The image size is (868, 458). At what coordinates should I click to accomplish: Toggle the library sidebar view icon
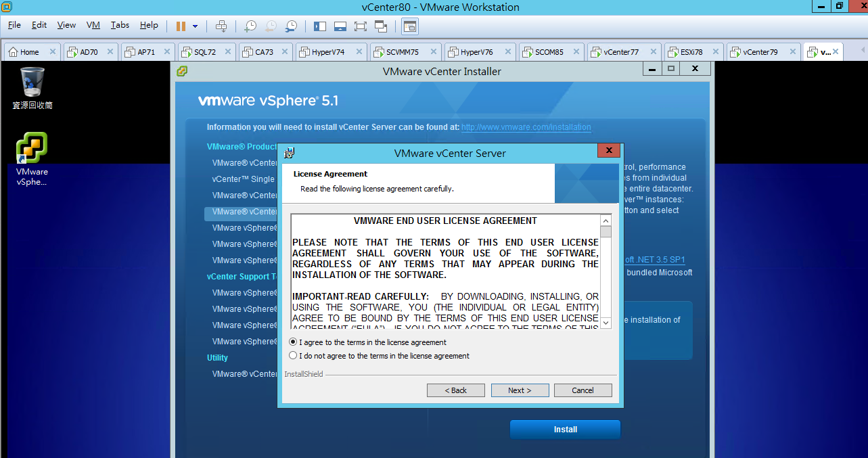(x=320, y=26)
